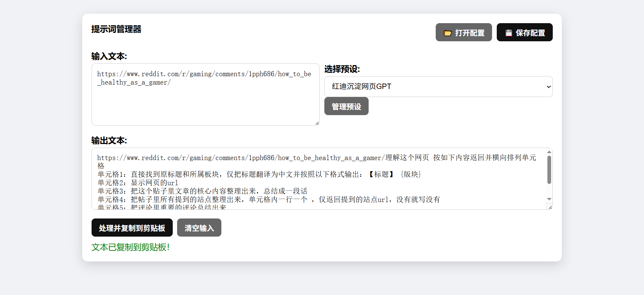This screenshot has width=644, height=295.
Task: Click the output textarea scrollbar down arrow
Action: click(x=549, y=199)
